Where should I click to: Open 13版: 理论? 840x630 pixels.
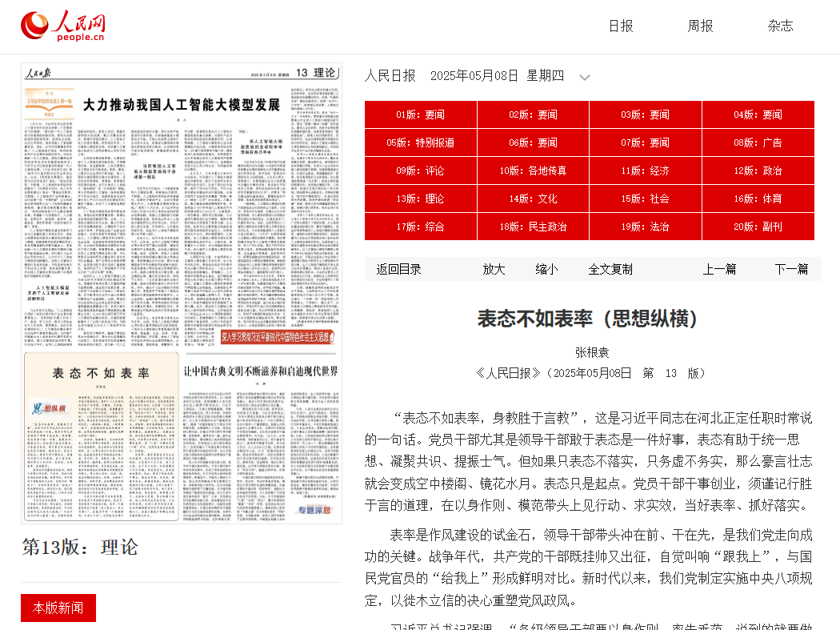421,199
